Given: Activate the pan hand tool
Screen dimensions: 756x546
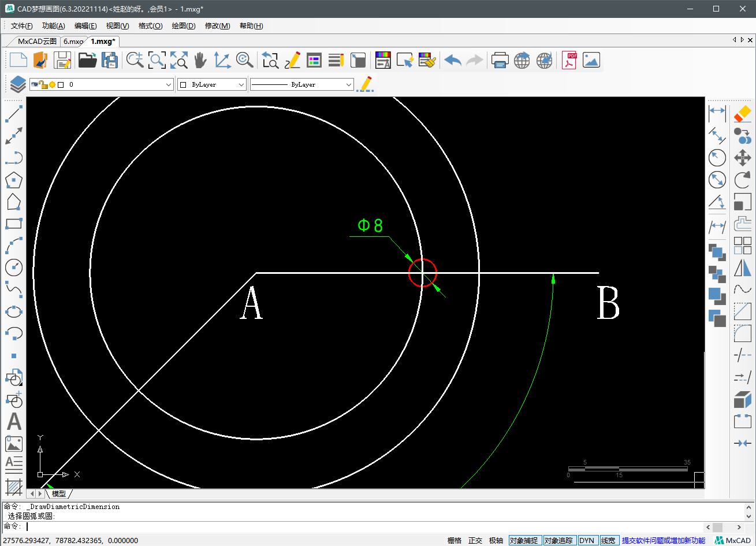Looking at the screenshot, I should click(x=200, y=60).
